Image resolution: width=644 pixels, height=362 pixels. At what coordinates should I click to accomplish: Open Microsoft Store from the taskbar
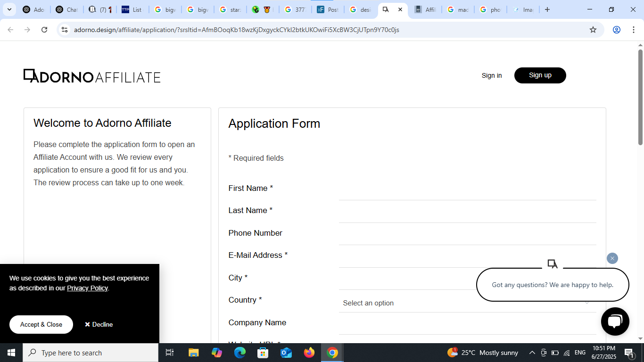(x=263, y=353)
